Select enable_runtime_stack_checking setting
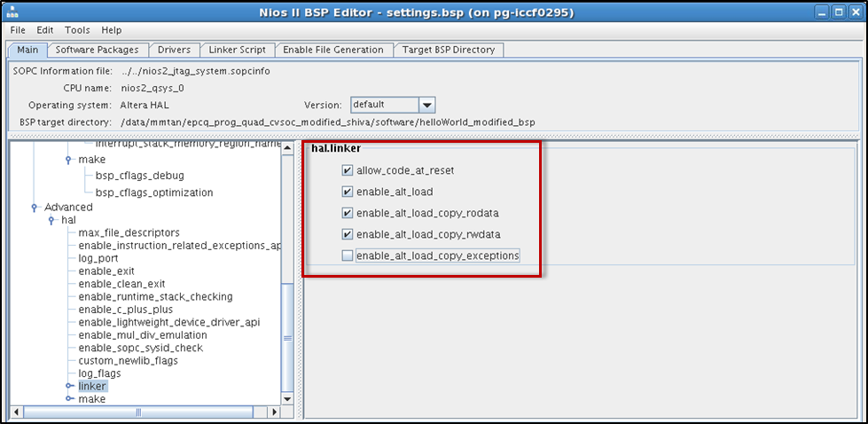This screenshot has width=868, height=424. pos(155,296)
